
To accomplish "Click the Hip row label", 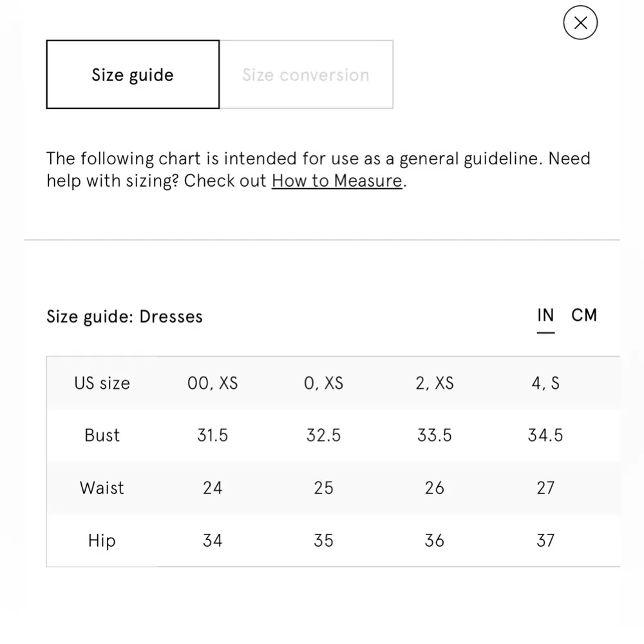I will (102, 540).
